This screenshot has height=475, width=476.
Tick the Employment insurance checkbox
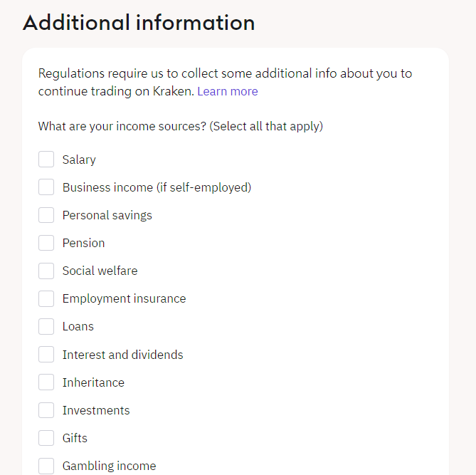46,298
